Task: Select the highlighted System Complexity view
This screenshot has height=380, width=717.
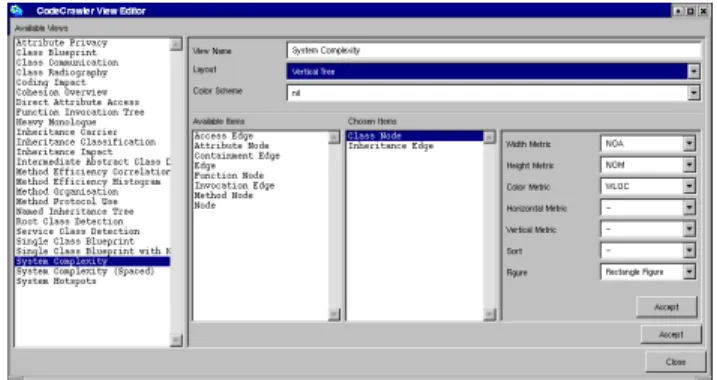Action: pyautogui.click(x=92, y=261)
